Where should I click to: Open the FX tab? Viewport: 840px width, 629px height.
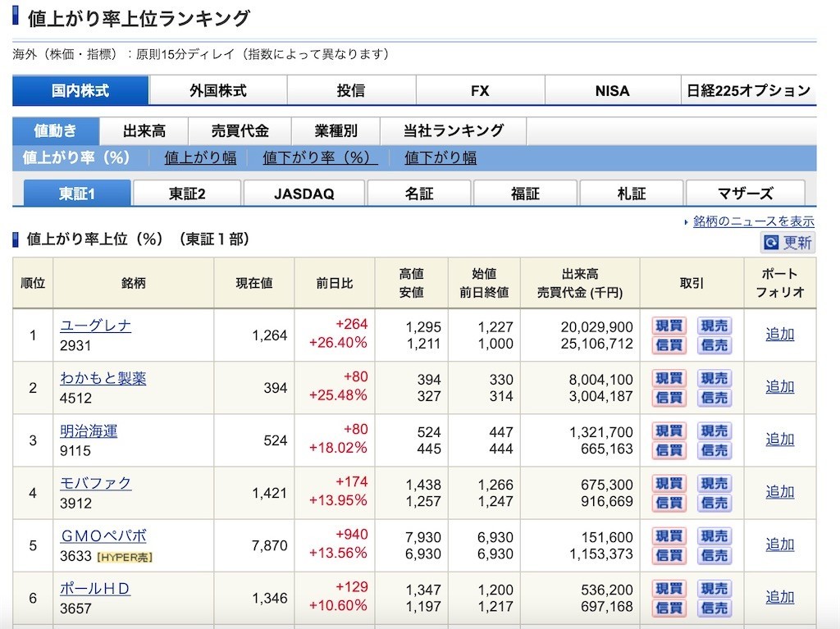[x=480, y=90]
